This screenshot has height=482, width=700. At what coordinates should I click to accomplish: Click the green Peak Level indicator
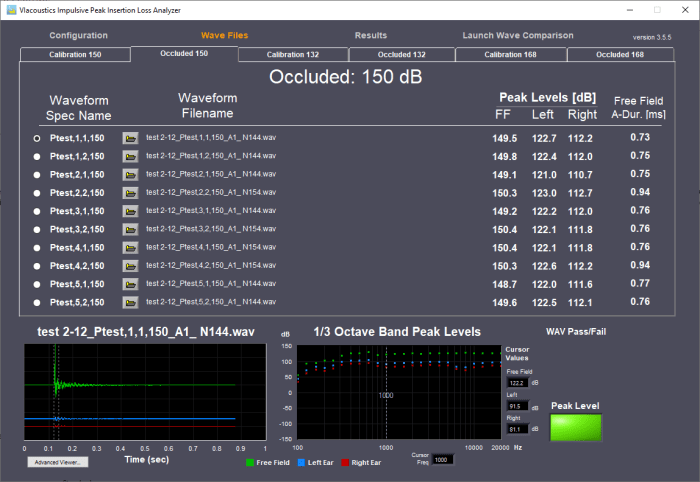pyautogui.click(x=576, y=428)
